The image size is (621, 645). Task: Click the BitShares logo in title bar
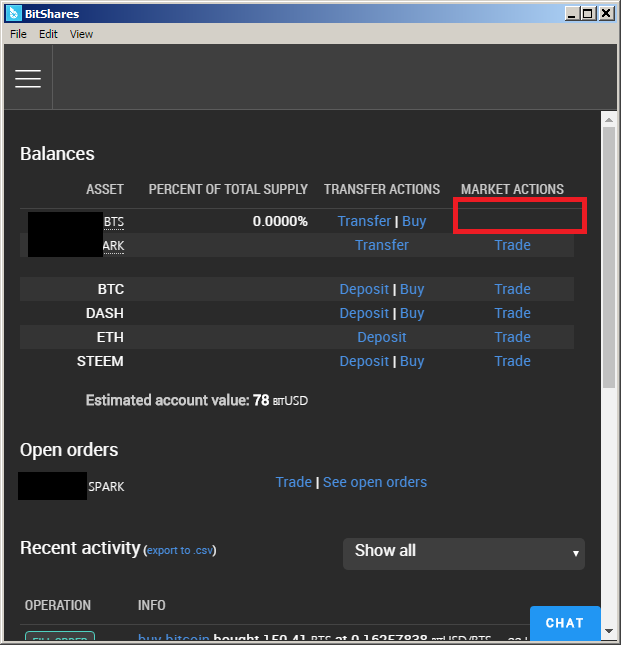click(x=14, y=14)
